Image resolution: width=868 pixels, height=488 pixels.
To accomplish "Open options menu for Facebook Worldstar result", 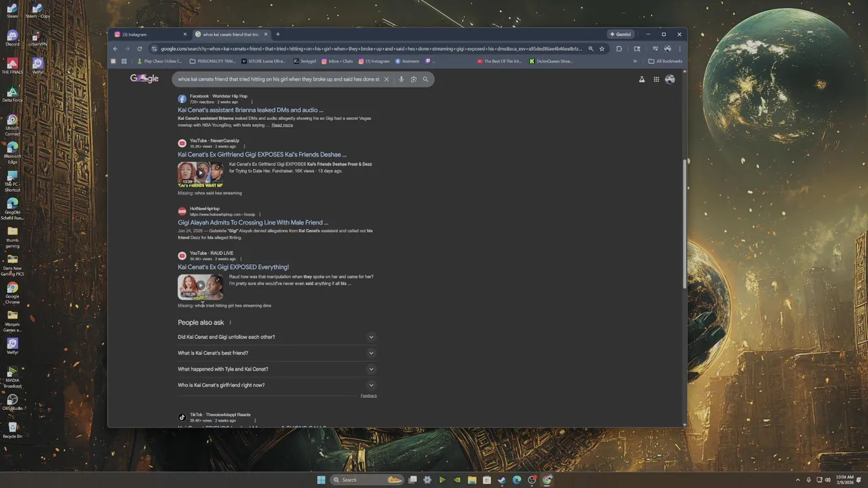I will pyautogui.click(x=252, y=102).
